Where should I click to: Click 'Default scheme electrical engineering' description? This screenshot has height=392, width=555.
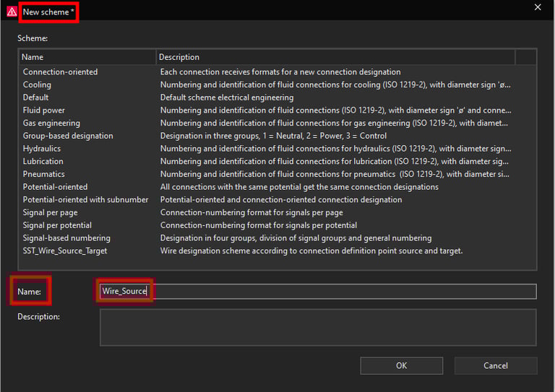click(227, 97)
